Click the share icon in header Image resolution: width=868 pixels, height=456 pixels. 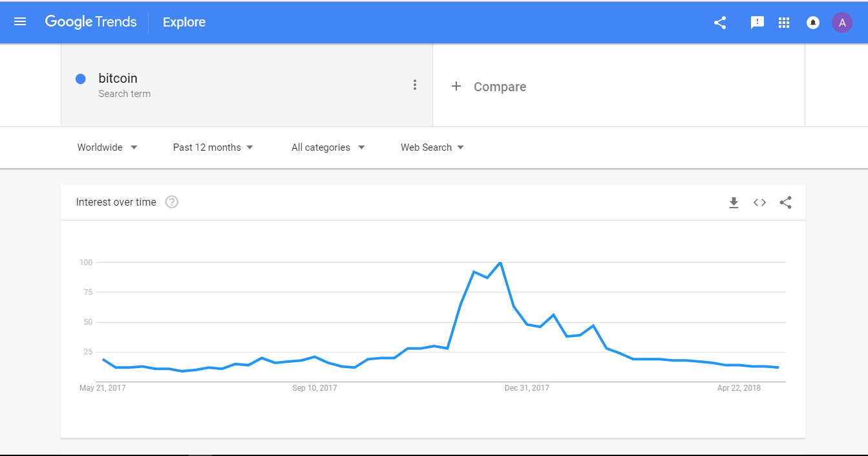click(720, 23)
